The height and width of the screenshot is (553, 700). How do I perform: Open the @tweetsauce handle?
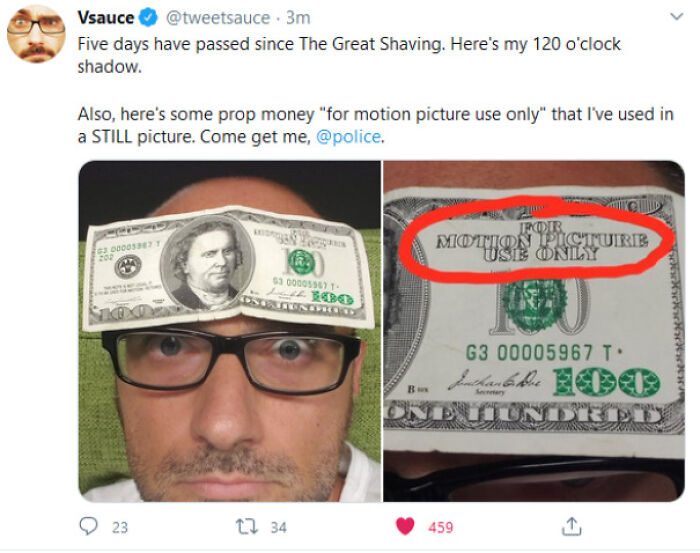[218, 18]
